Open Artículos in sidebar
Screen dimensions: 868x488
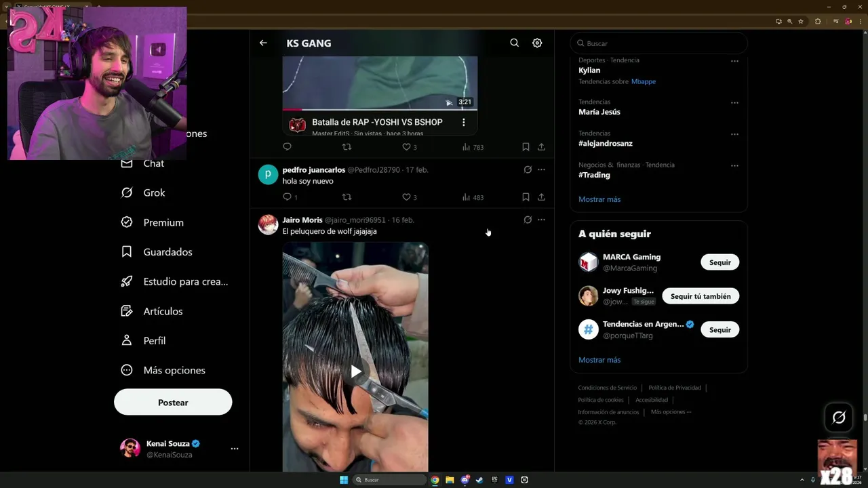(152, 311)
